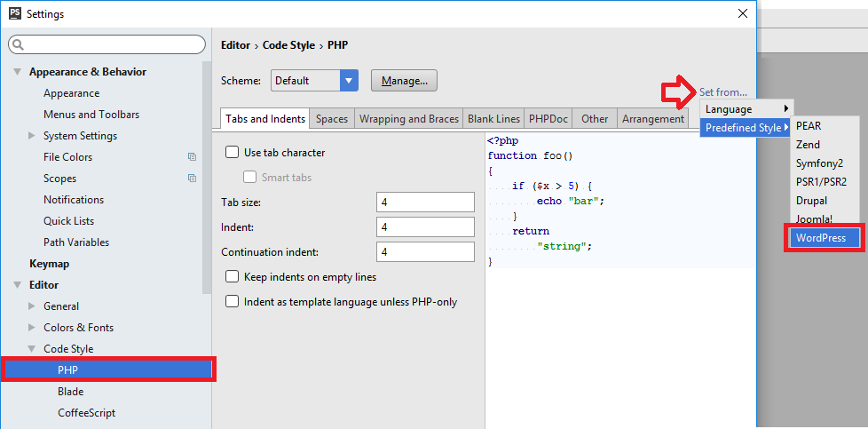Image resolution: width=868 pixels, height=429 pixels.
Task: Enable Use tab character checkbox
Action: pyautogui.click(x=233, y=153)
